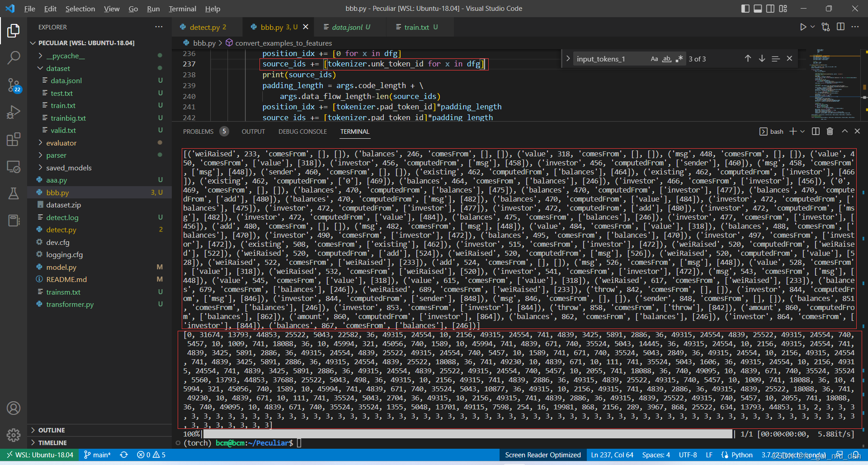
Task: Show the DEBUG CONSOLE tab
Action: coord(302,132)
